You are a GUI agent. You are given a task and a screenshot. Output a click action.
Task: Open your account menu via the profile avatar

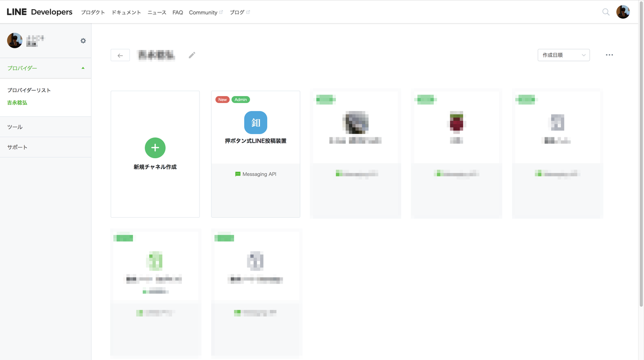click(x=623, y=11)
